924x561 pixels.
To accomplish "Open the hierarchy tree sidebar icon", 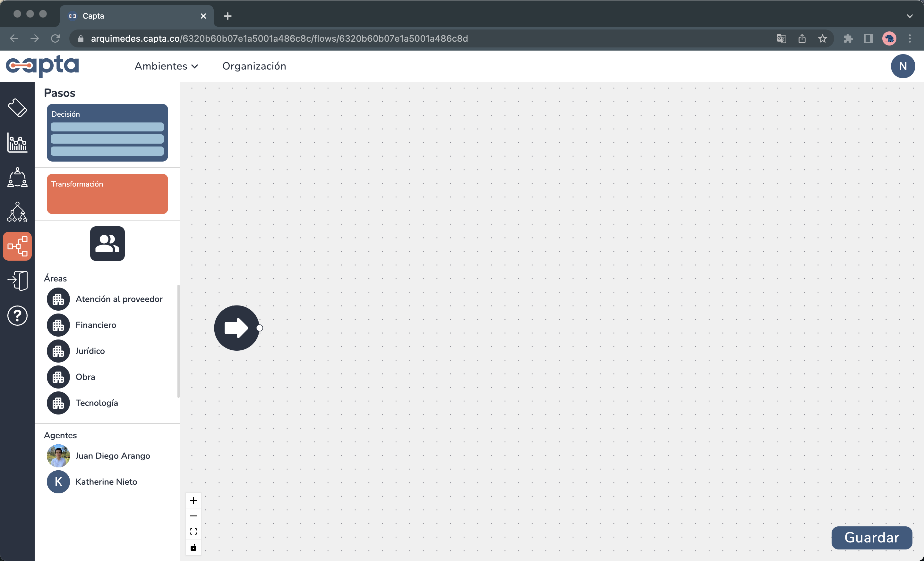I will click(17, 212).
